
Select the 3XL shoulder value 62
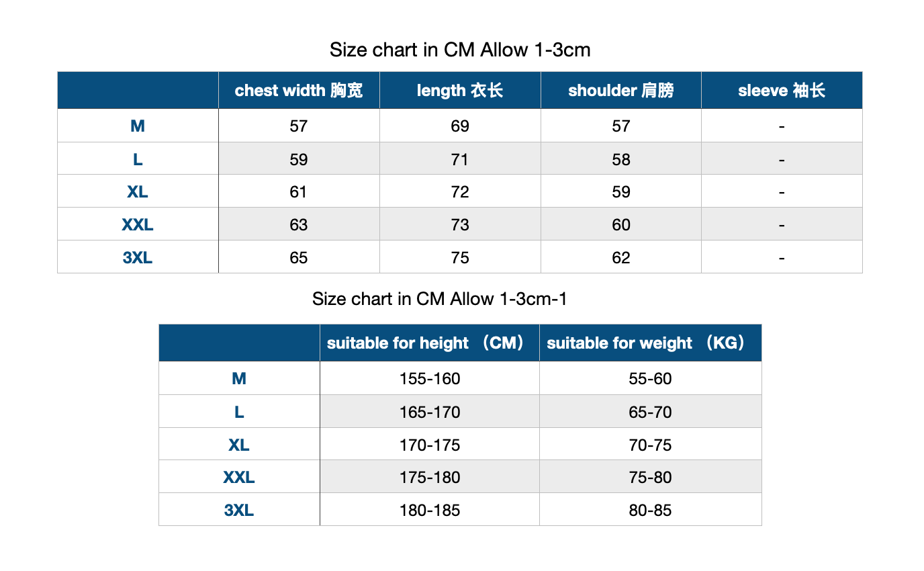point(621,257)
